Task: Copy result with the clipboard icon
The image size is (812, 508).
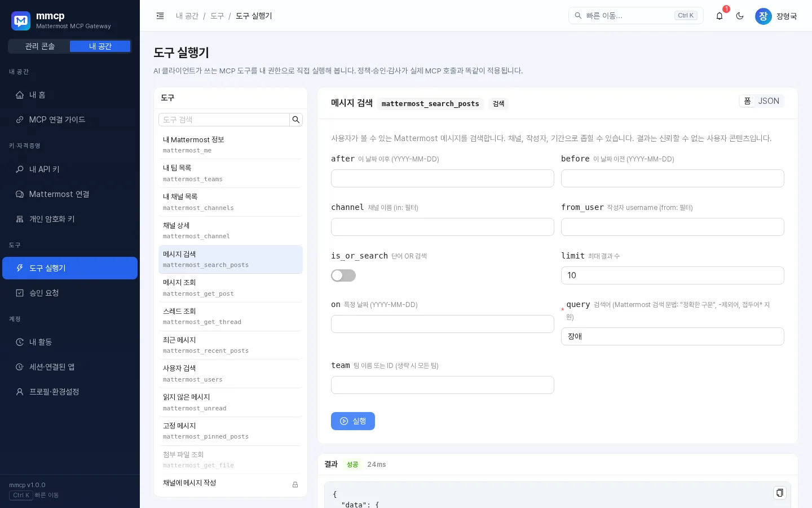Action: (779, 493)
